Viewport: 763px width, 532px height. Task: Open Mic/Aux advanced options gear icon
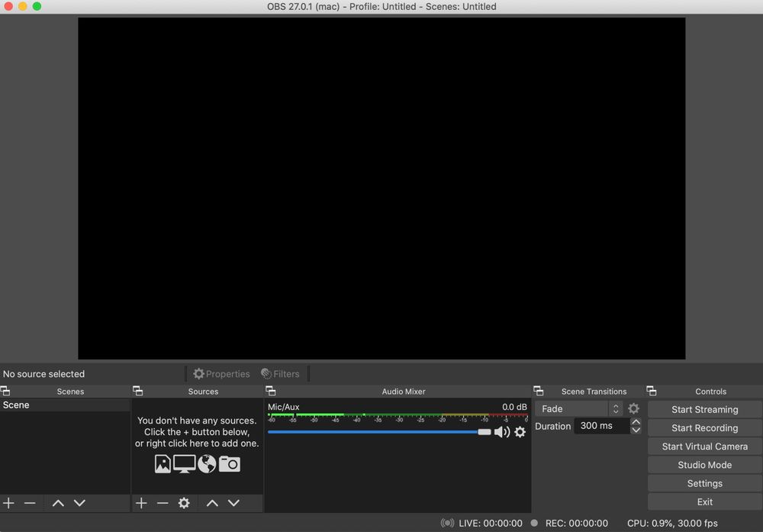520,432
